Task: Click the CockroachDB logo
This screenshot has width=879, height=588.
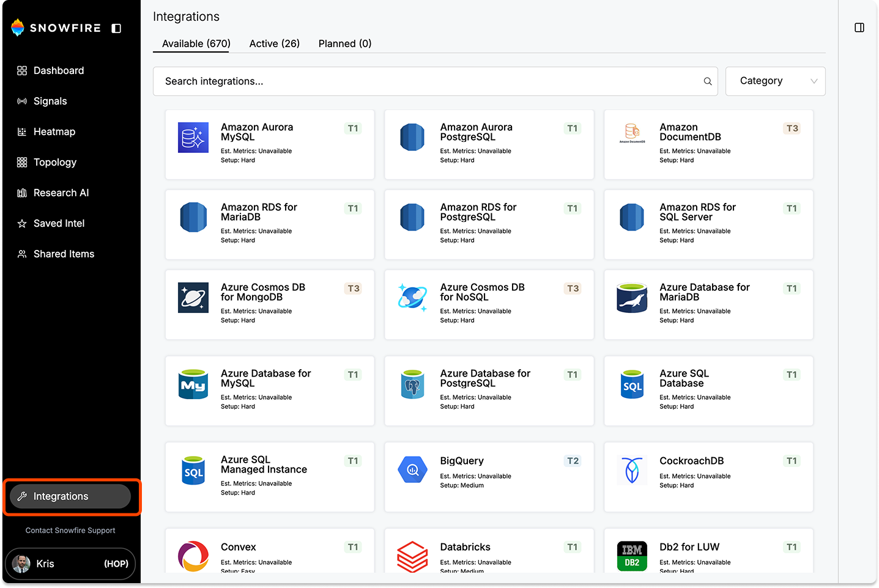Action: [632, 470]
